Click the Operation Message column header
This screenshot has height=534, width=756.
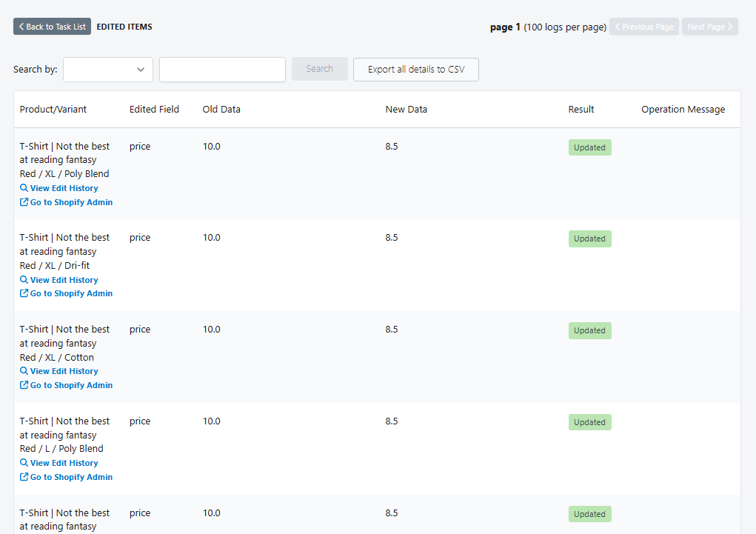pyautogui.click(x=683, y=110)
